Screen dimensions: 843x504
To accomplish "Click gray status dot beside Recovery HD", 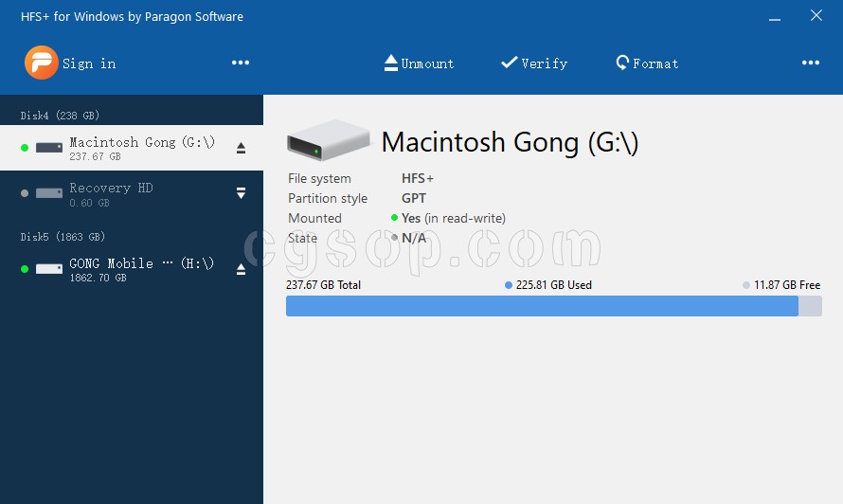I will pos(25,193).
